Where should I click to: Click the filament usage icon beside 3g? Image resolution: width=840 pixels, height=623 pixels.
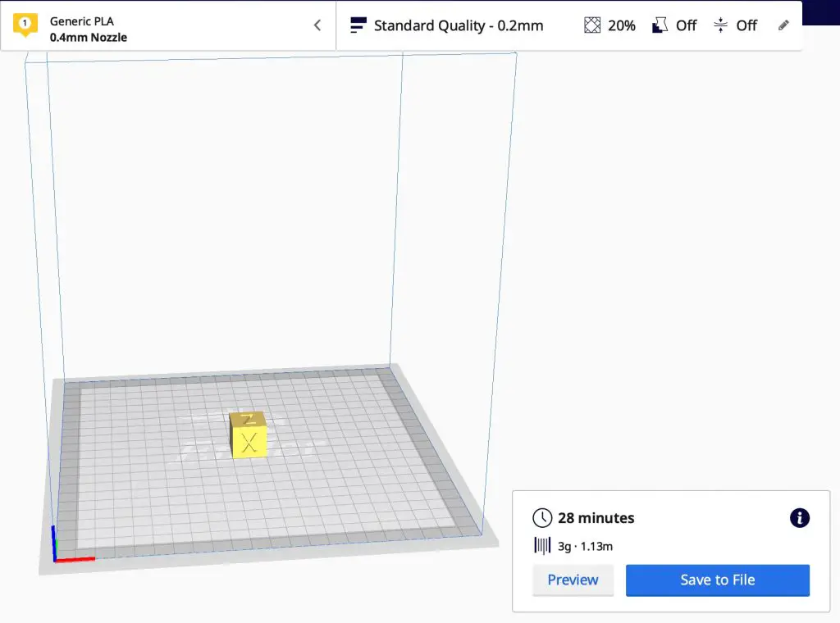pyautogui.click(x=543, y=546)
